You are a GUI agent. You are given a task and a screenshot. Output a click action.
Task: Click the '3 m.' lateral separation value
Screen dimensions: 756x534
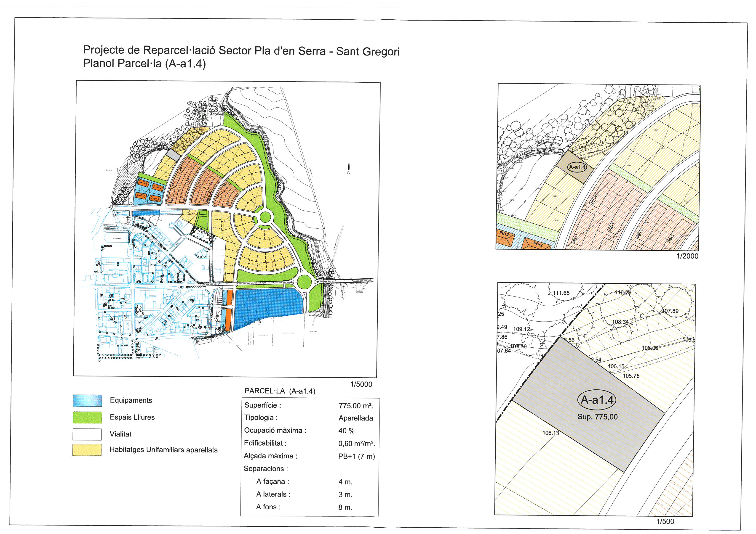(x=345, y=495)
